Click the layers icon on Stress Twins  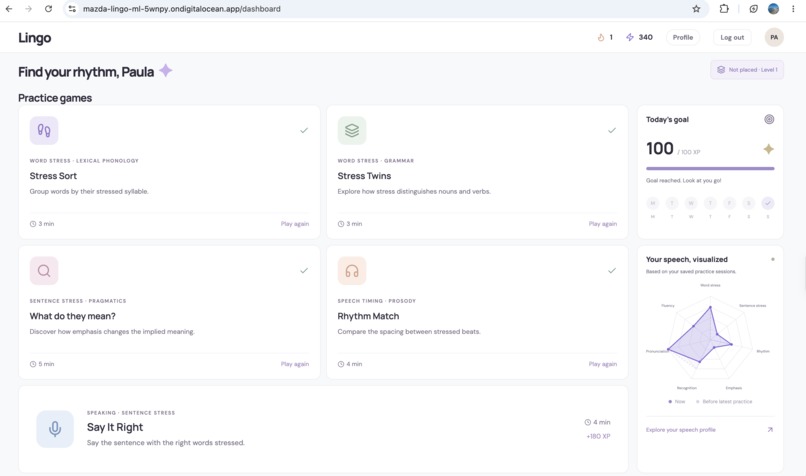pos(352,131)
